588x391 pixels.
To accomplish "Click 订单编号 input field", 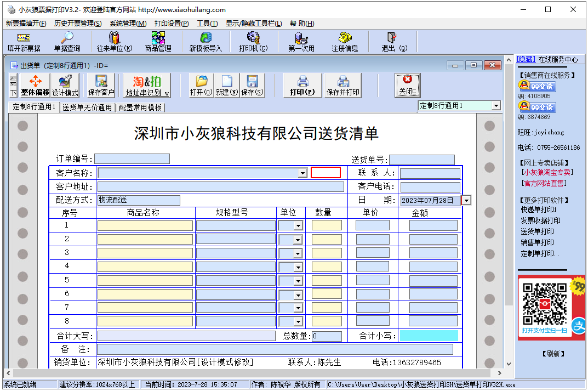I will (132, 158).
